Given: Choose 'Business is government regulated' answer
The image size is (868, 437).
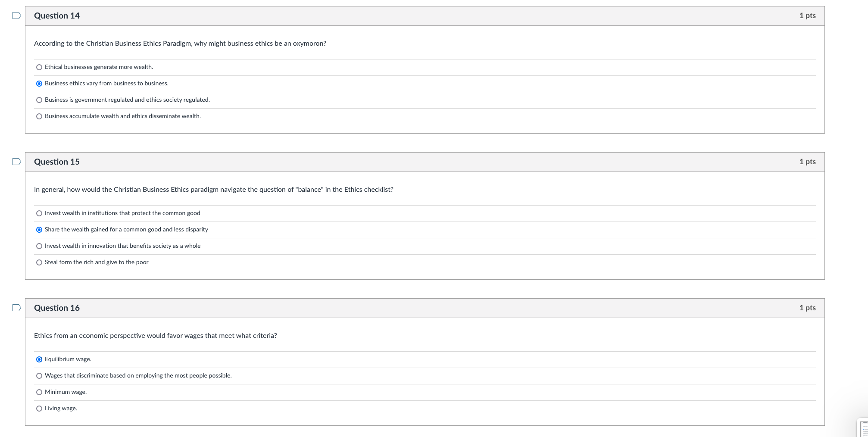Looking at the screenshot, I should (x=39, y=100).
